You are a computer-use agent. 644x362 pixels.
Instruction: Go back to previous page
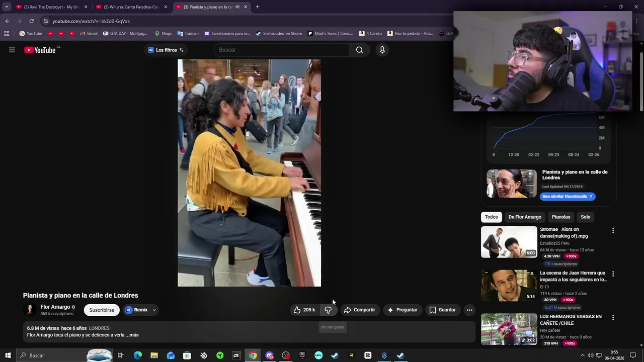(7, 21)
